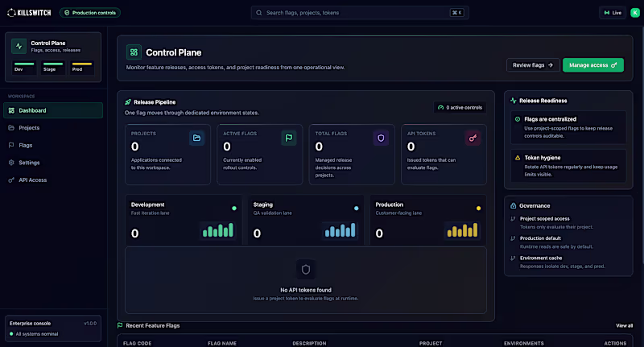Click the Control Plane pulse icon in sidebar

(19, 46)
